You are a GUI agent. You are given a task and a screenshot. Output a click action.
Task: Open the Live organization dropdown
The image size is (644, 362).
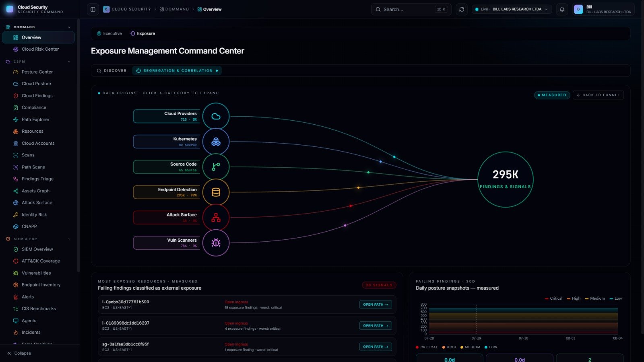coord(512,9)
